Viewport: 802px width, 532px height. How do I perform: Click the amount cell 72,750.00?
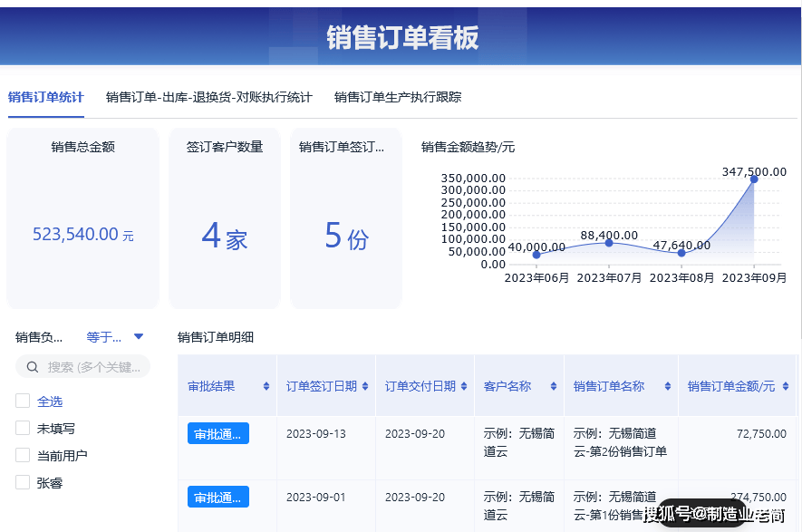[761, 434]
